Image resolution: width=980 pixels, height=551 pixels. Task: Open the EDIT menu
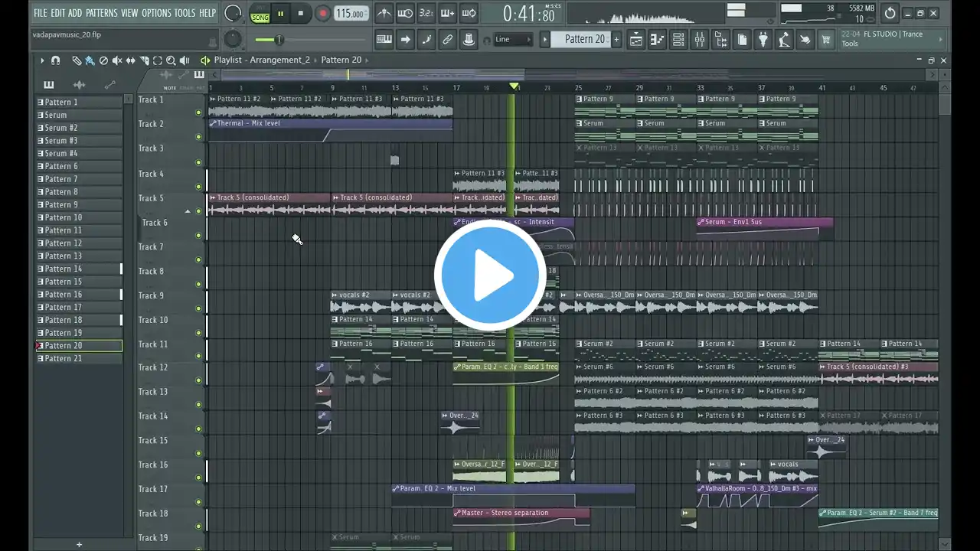57,13
